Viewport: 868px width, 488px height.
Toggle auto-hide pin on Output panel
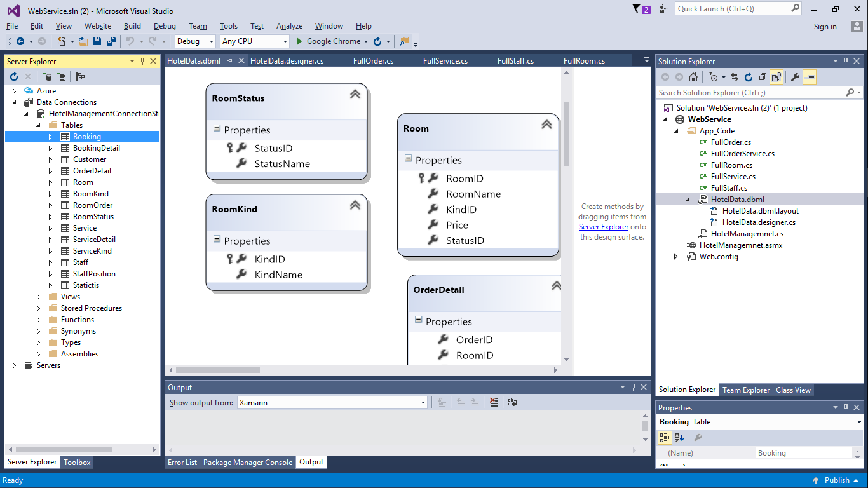point(633,387)
